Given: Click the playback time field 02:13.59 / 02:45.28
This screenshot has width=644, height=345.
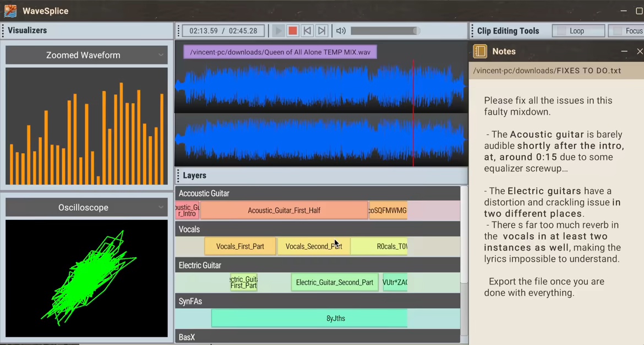Looking at the screenshot, I should tap(223, 31).
